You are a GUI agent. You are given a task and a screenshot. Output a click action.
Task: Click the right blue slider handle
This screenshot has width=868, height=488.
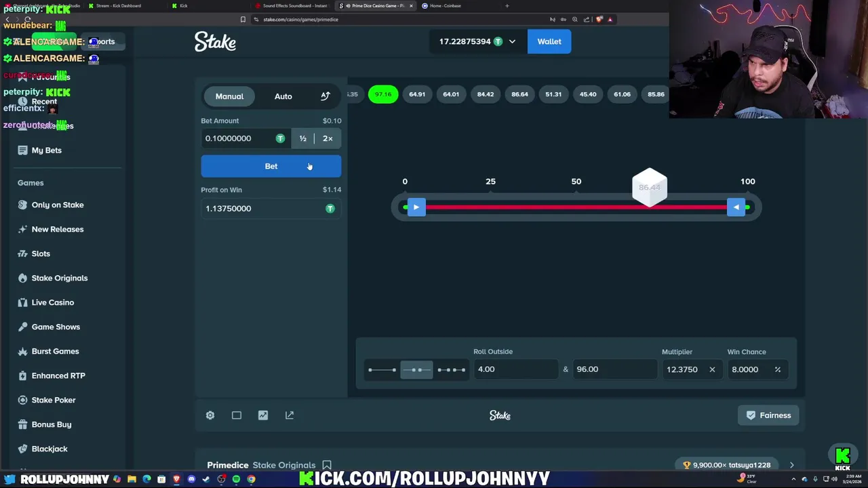point(736,207)
